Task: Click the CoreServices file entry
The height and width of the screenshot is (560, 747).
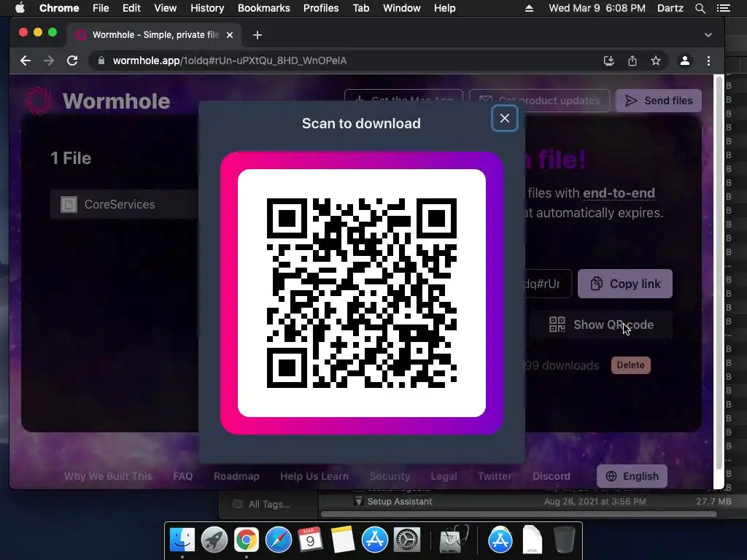Action: (125, 204)
